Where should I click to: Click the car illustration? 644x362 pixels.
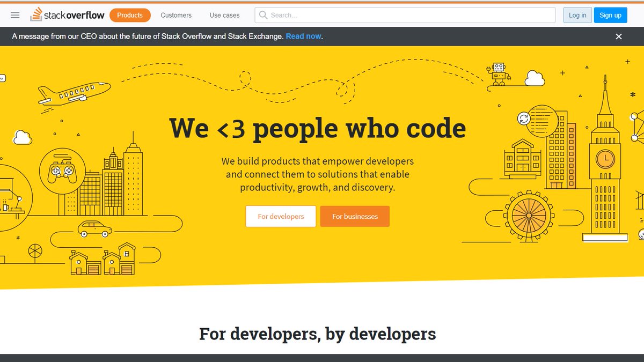(95, 228)
